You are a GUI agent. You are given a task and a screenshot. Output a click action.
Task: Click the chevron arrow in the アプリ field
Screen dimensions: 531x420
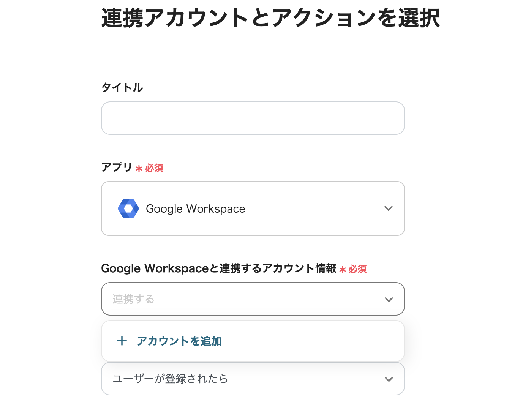(x=388, y=208)
